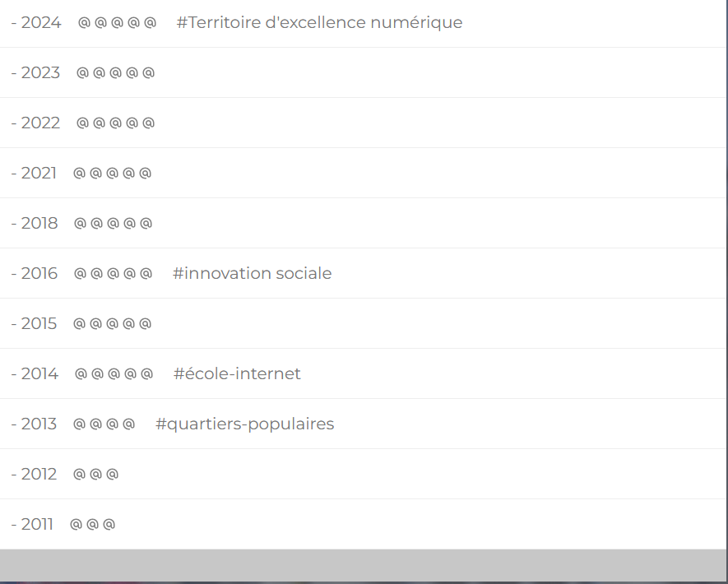The image size is (728, 584).
Task: Select the #quartiers-populaires hashtag
Action: (x=244, y=424)
